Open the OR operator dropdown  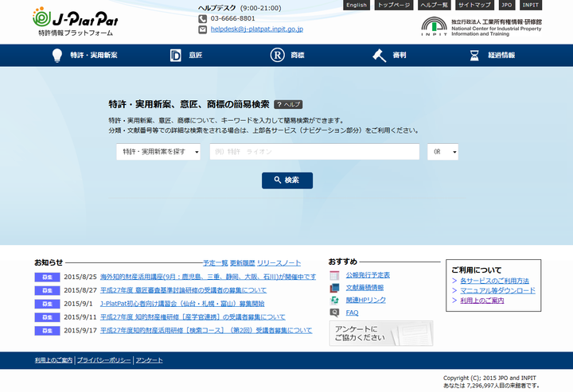[443, 152]
